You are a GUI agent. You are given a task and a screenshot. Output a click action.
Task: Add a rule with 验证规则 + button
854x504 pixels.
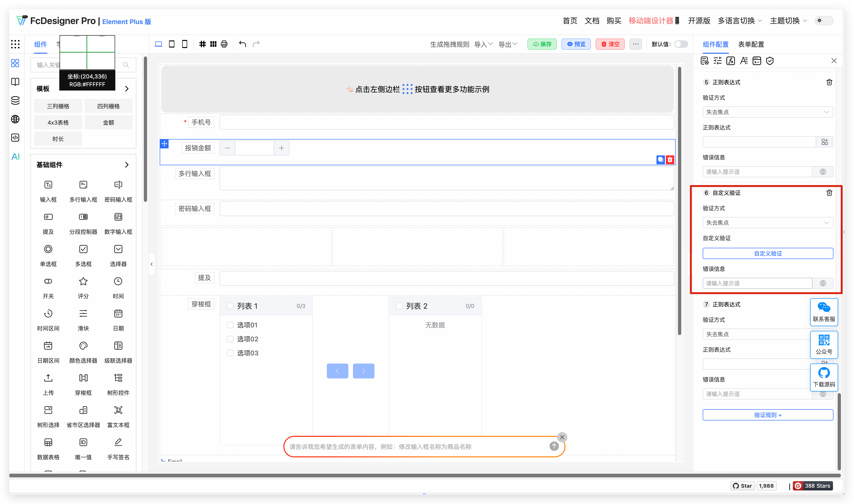pos(768,415)
